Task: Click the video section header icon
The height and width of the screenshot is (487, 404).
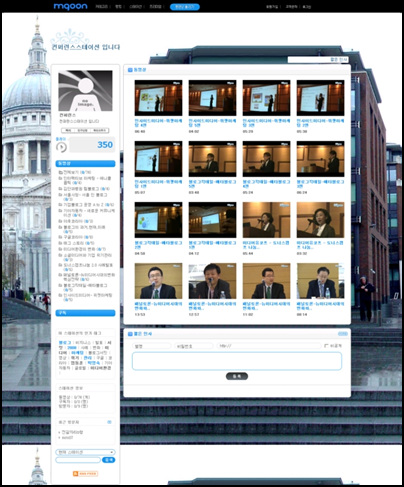Action: pos(130,70)
